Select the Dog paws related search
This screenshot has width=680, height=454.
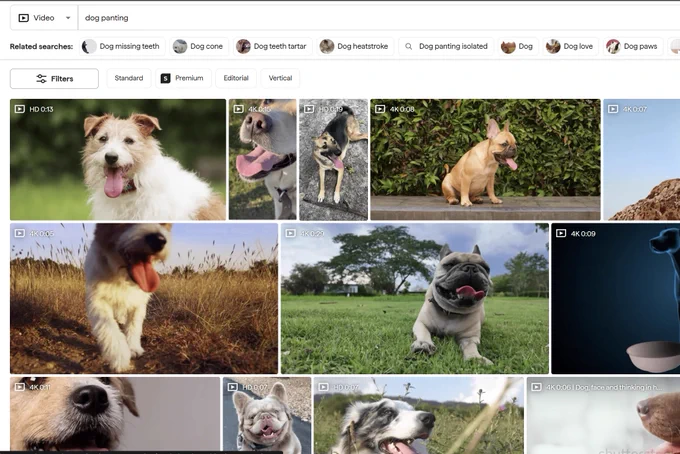[x=633, y=46]
